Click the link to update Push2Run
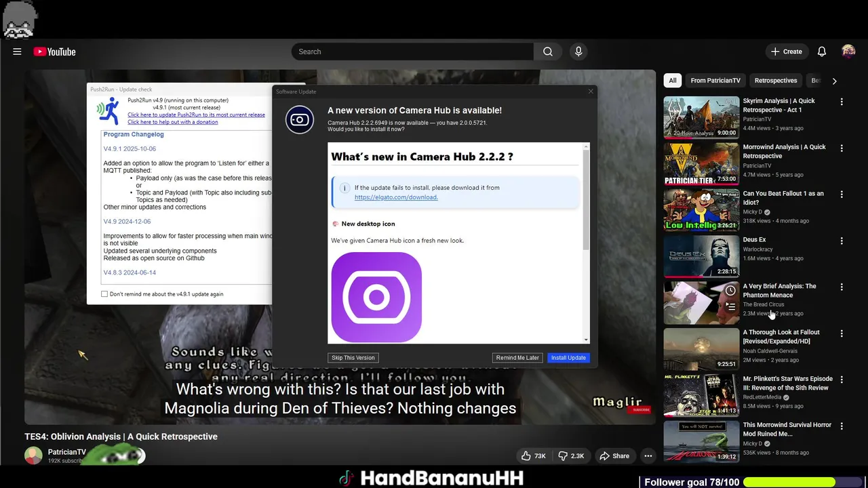Viewport: 868px width, 488px height. [x=196, y=115]
